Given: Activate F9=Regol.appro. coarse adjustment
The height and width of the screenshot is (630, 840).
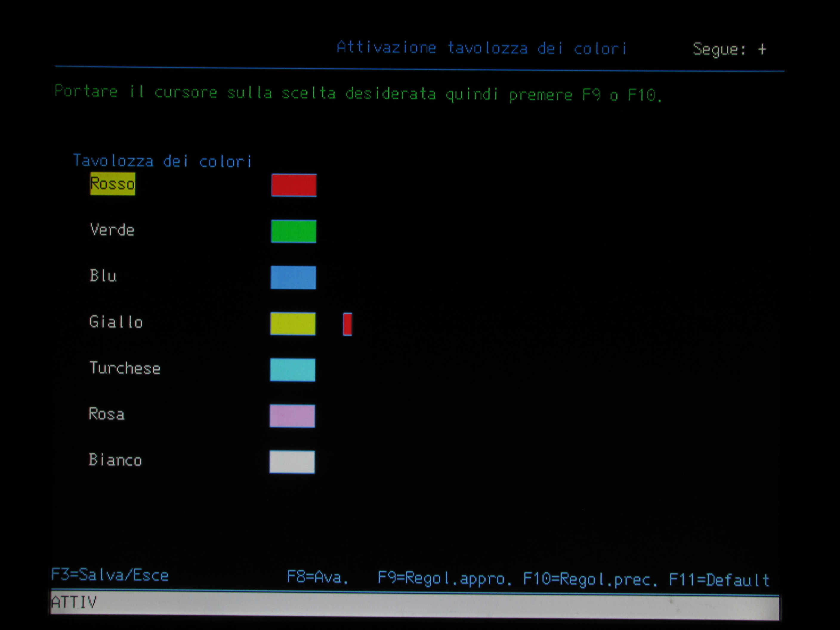Looking at the screenshot, I should click(x=445, y=578).
